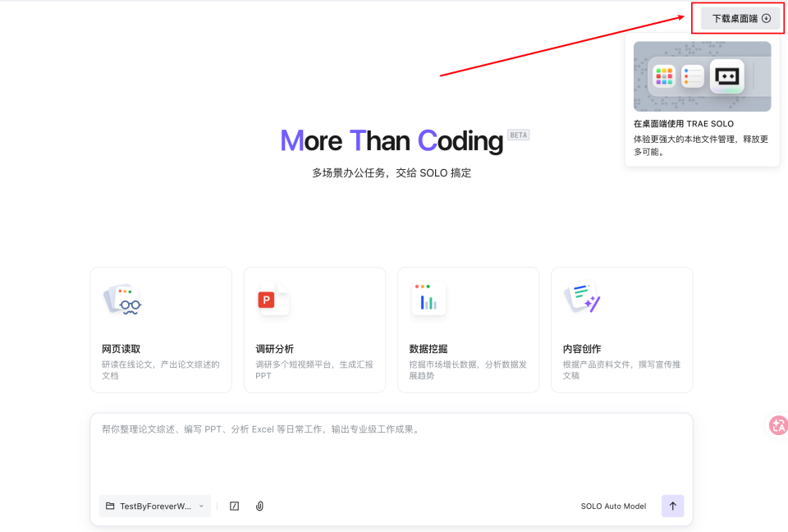Click the BETA badge next to title

pyautogui.click(x=518, y=134)
